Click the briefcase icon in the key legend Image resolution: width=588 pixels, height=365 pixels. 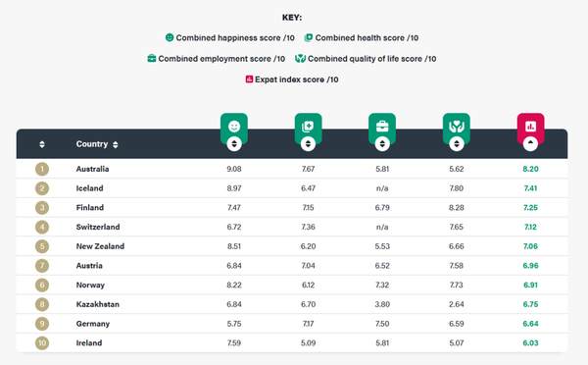pos(152,59)
